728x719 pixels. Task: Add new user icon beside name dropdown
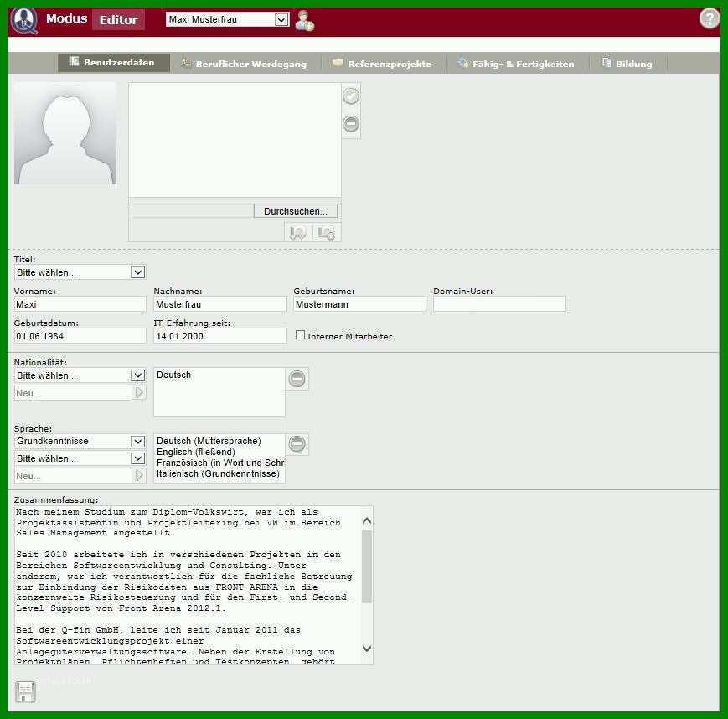(x=305, y=21)
